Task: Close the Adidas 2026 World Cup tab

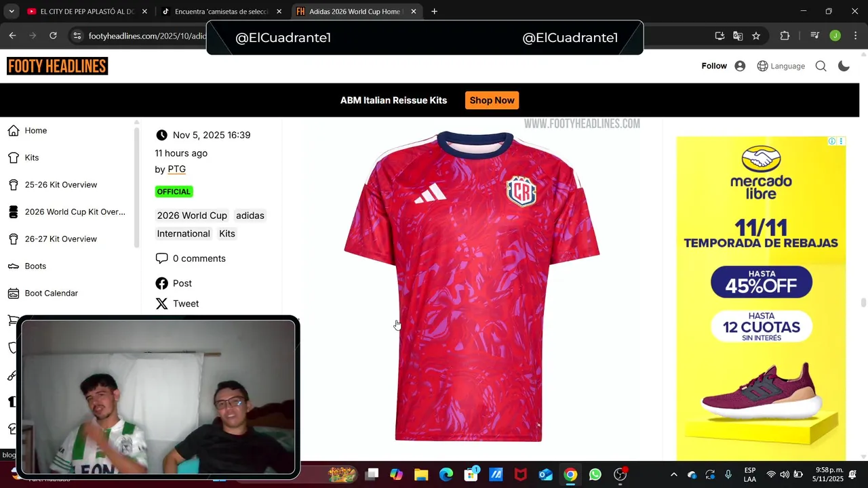Action: pos(414,12)
